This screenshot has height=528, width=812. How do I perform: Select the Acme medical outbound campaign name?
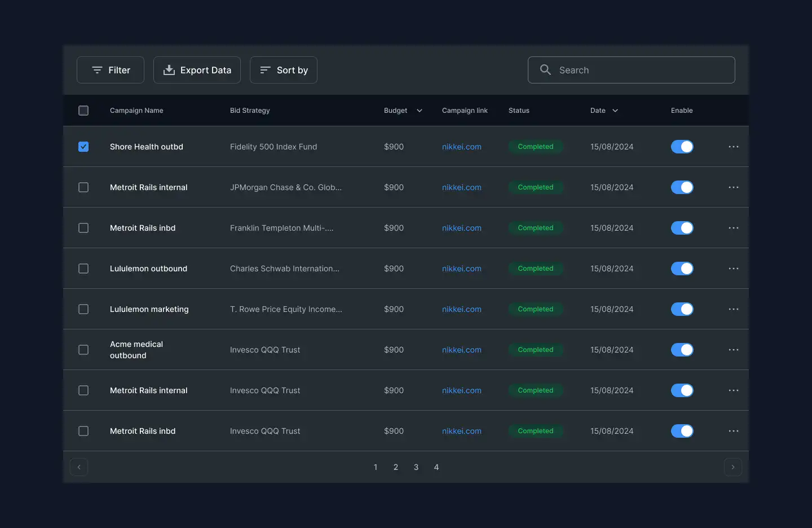click(136, 350)
